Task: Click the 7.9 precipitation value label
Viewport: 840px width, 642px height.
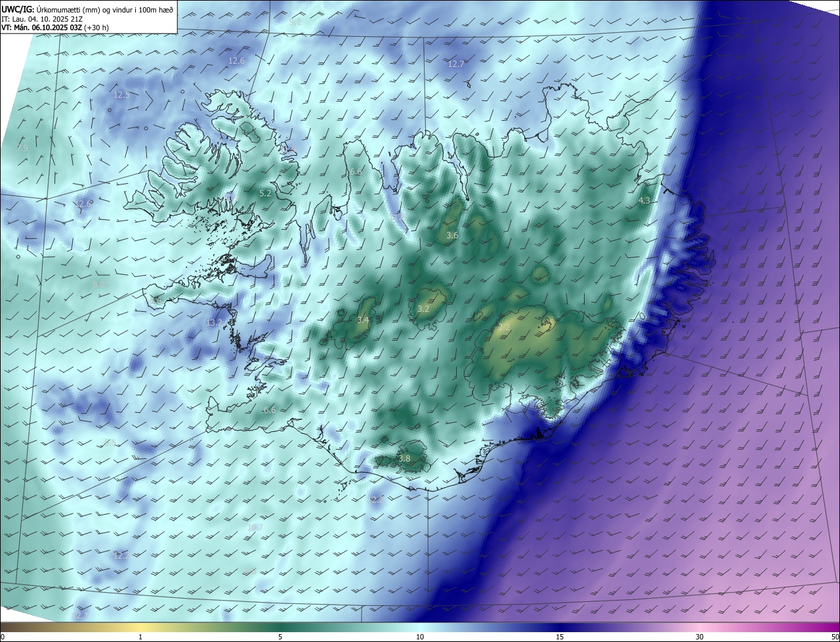Action: click(x=22, y=148)
